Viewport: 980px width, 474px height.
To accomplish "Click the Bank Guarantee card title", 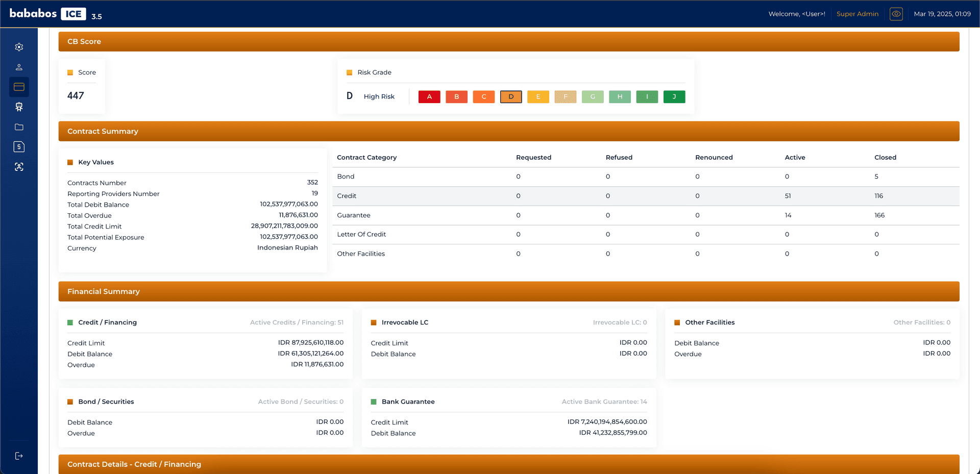I will point(408,402).
